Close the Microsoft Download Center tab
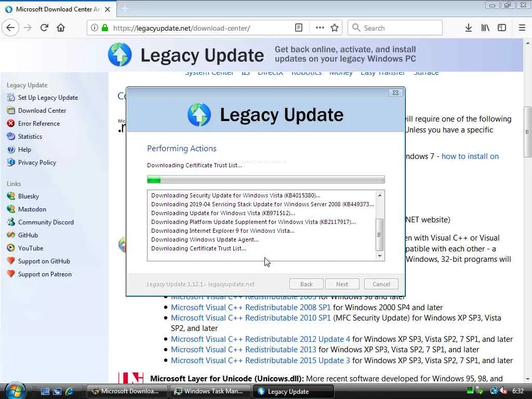The height and width of the screenshot is (399, 532). [x=108, y=9]
